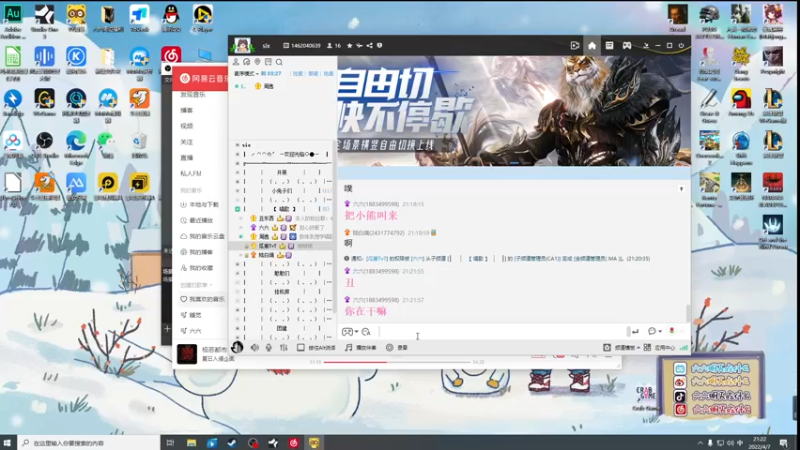
Task: Click the location pin icon in YY sidebar
Action: (x=257, y=62)
